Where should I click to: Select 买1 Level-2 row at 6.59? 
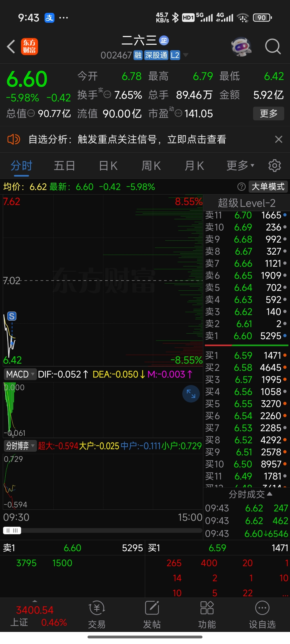[246, 356]
